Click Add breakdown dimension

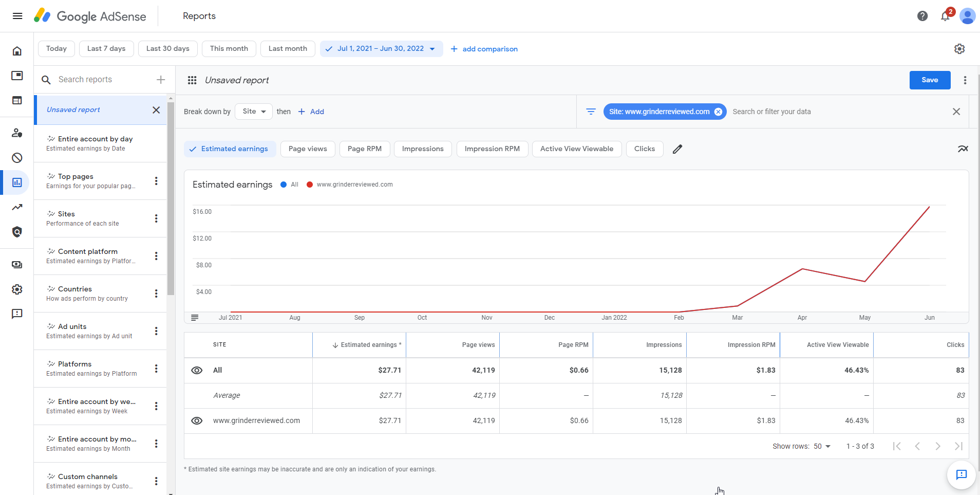[x=311, y=112]
